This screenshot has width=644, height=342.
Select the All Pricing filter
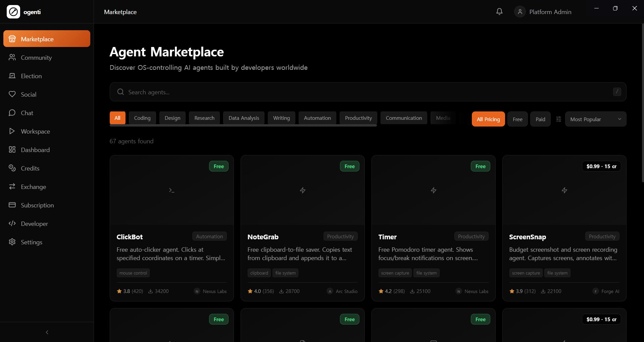pyautogui.click(x=488, y=119)
